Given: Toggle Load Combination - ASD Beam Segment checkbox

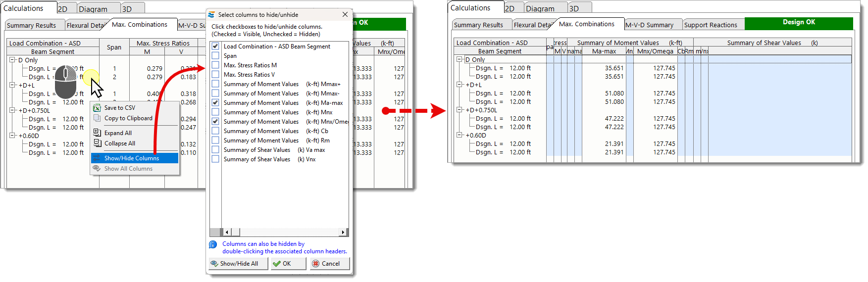Looking at the screenshot, I should point(215,46).
